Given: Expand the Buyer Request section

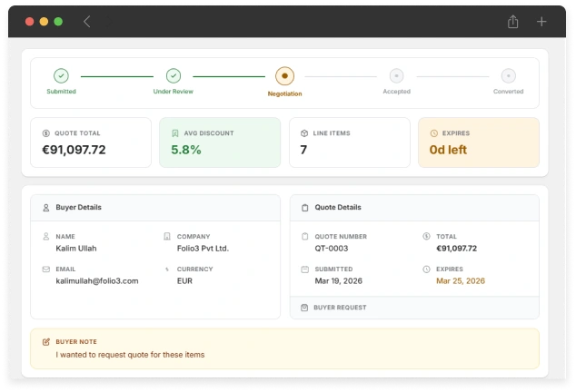Looking at the screenshot, I should click(414, 308).
